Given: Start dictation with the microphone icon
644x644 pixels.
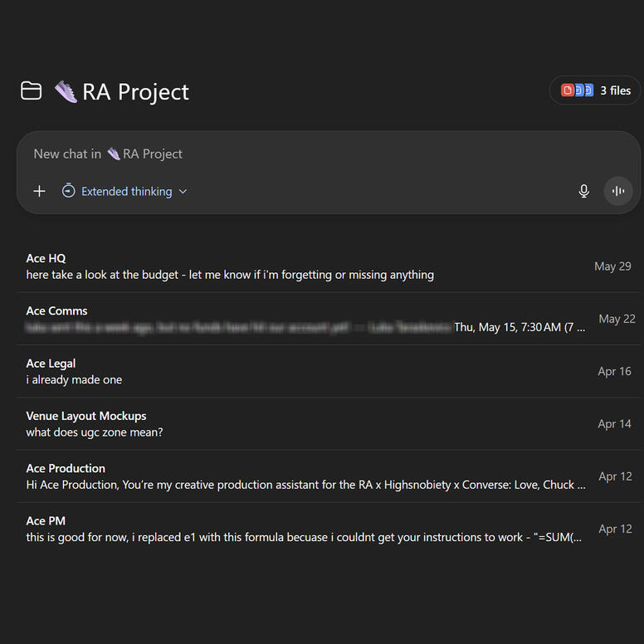Looking at the screenshot, I should (x=583, y=191).
